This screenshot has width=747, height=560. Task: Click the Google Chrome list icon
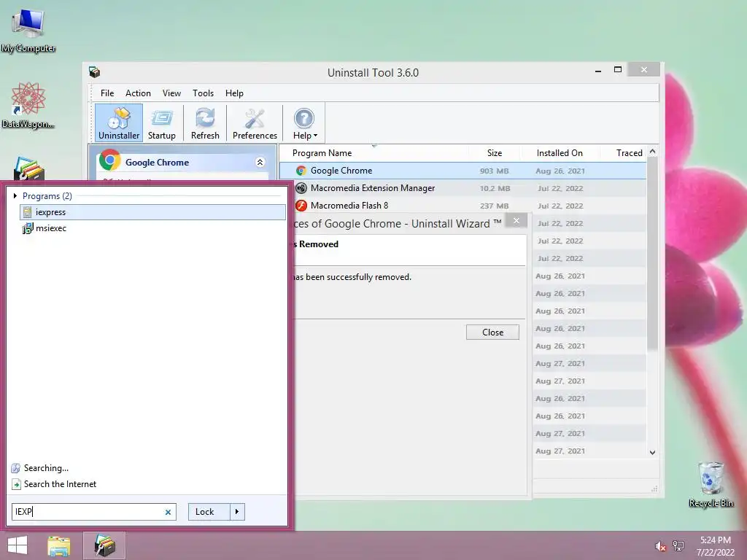pyautogui.click(x=301, y=171)
